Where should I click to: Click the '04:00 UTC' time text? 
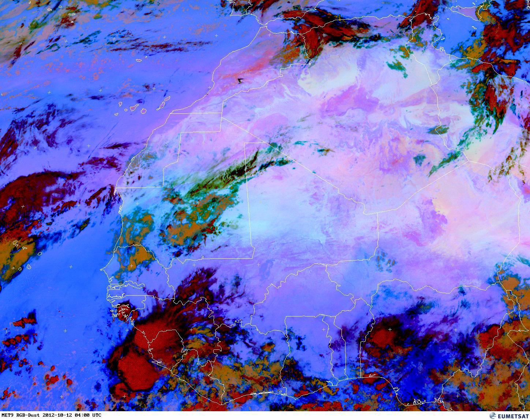pos(88,415)
